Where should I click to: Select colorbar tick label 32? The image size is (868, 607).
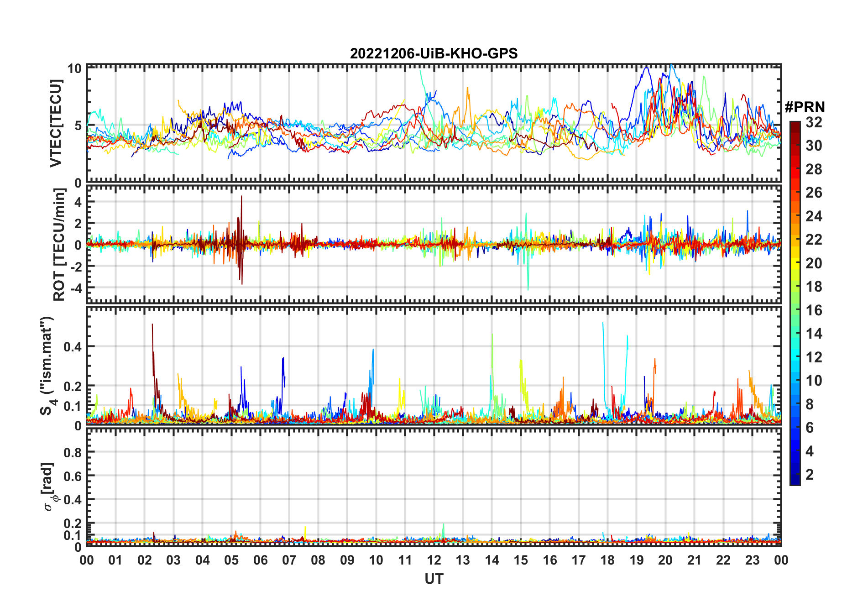[814, 122]
